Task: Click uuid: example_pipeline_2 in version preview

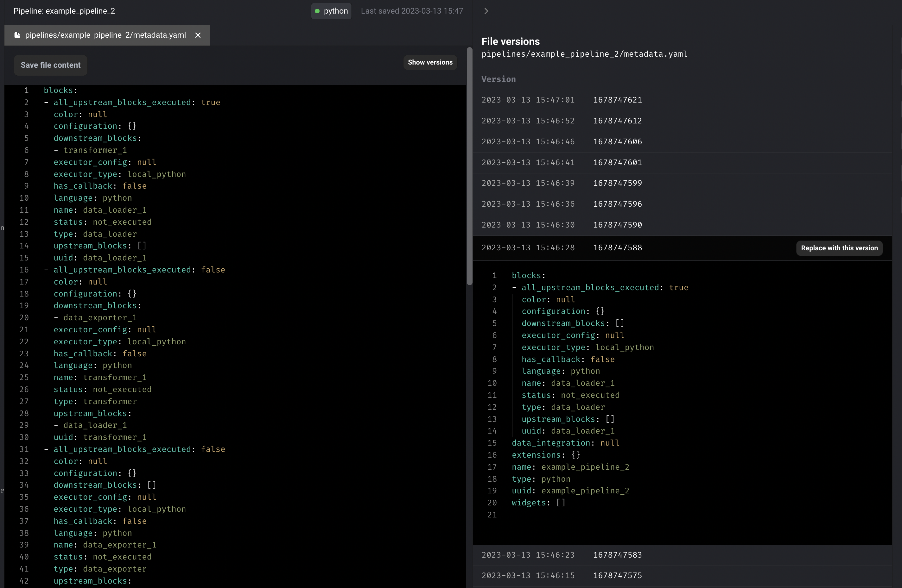Action: [x=570, y=491]
